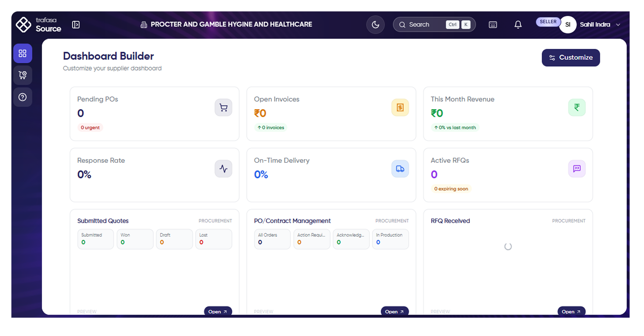The height and width of the screenshot is (336, 644).
Task: Click the Customize button
Action: click(x=571, y=58)
